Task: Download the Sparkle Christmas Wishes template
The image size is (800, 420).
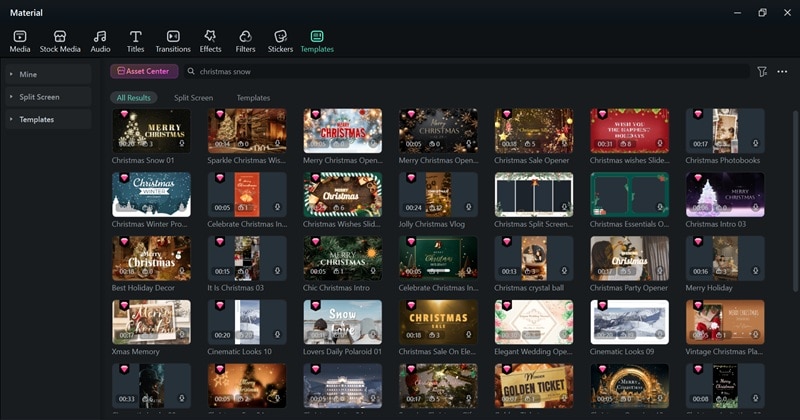Action: pos(278,144)
